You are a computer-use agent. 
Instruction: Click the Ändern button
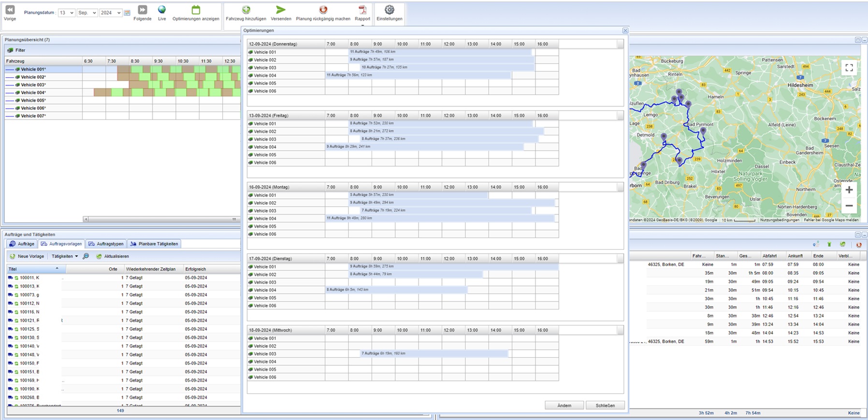click(x=564, y=406)
